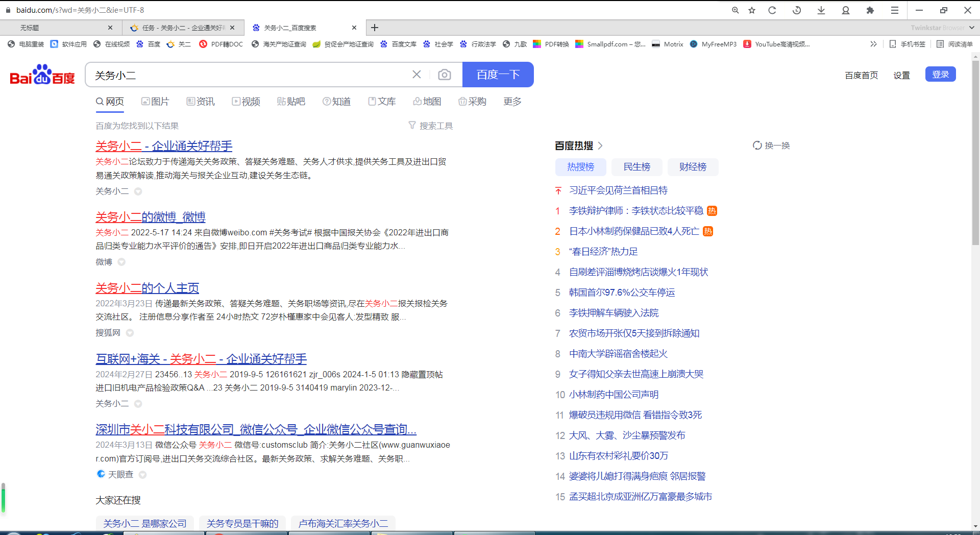Screen dimensions: 980x535
Task: Expand 百度热搜 with the arrow
Action: pos(600,146)
